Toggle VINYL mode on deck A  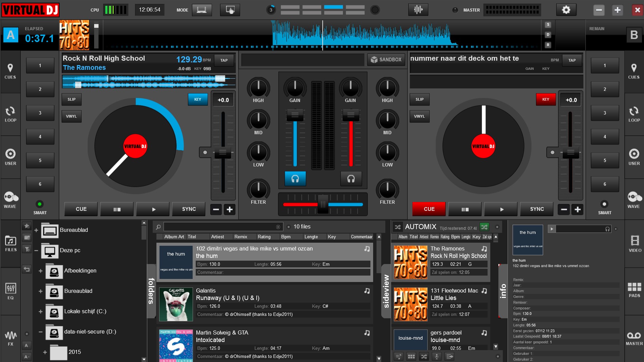[x=71, y=116]
